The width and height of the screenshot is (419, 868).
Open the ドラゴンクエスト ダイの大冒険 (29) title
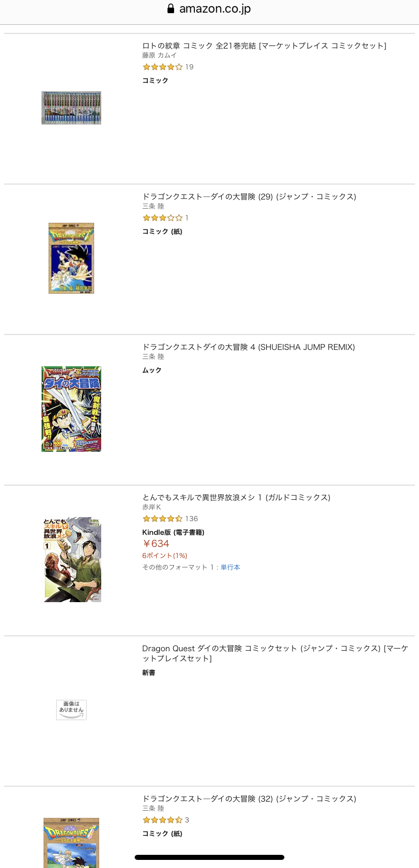[x=249, y=196]
